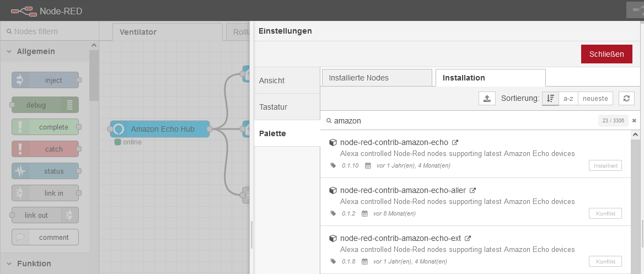The image size is (644, 274).
Task: Click the Node-RED logo icon
Action: pos(23,10)
